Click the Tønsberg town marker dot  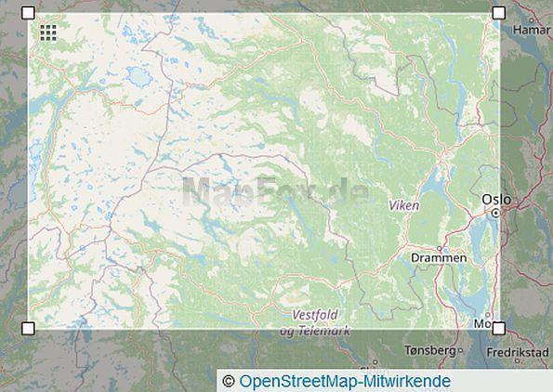(460, 350)
